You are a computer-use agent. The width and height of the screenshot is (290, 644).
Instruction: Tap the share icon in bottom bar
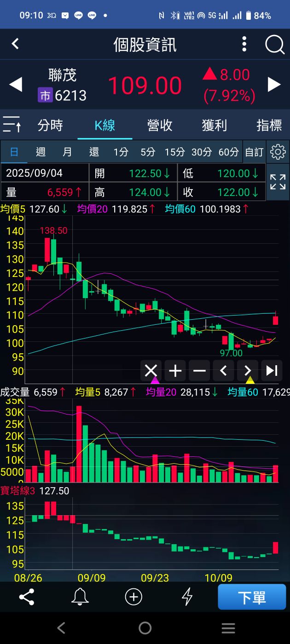(27, 597)
